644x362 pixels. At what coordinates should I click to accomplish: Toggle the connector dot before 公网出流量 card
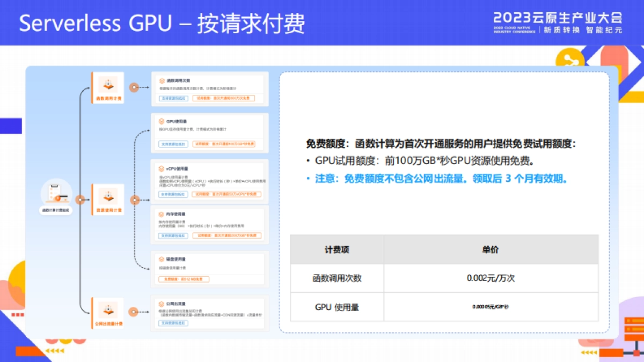tap(133, 313)
